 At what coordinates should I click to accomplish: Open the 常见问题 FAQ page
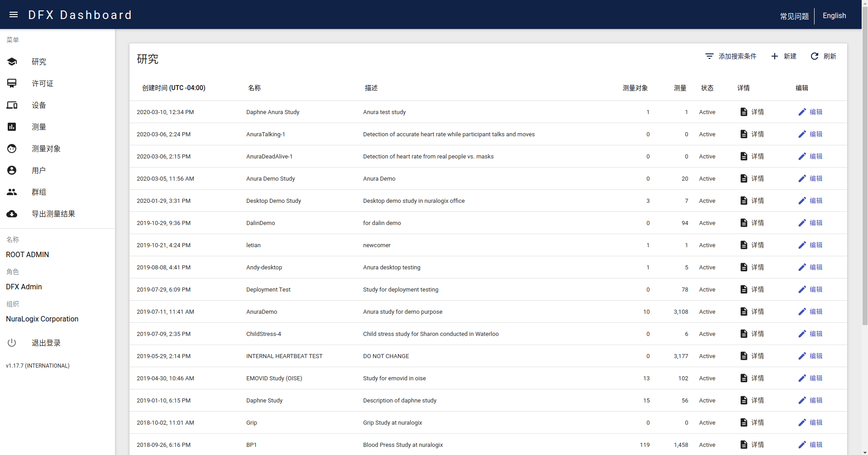[x=794, y=16]
